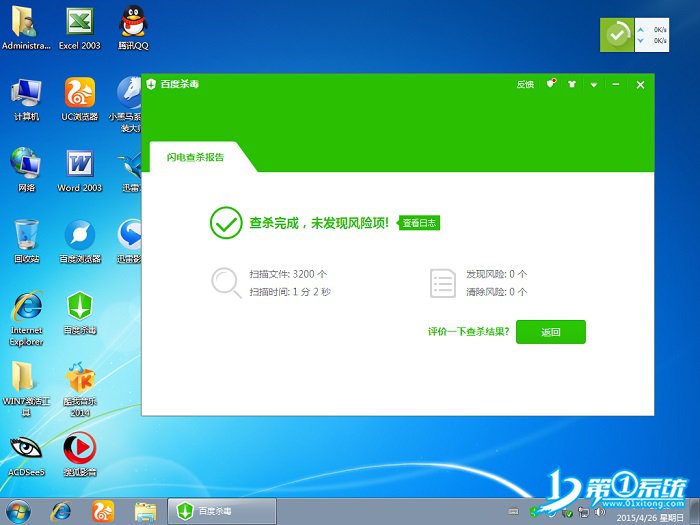The width and height of the screenshot is (700, 525).
Task: Click the 百度杀毒 taskbar button
Action: coord(220,510)
